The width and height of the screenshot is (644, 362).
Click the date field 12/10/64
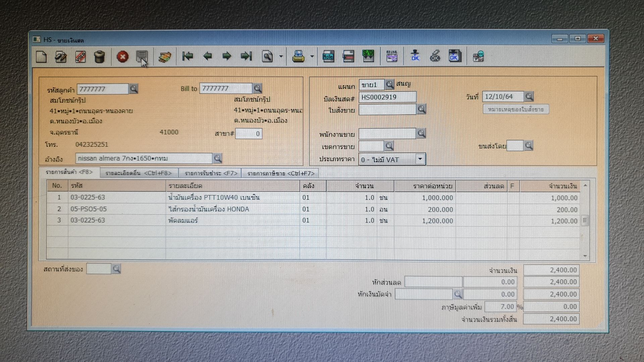coord(503,97)
